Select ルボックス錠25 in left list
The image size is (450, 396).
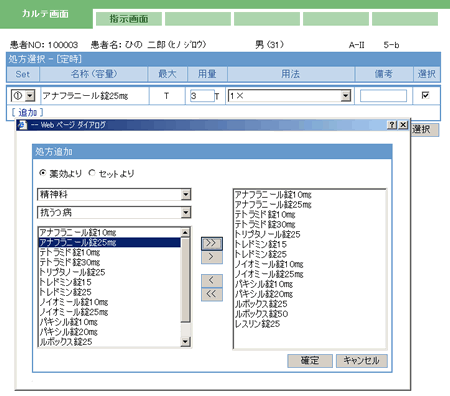(110, 342)
